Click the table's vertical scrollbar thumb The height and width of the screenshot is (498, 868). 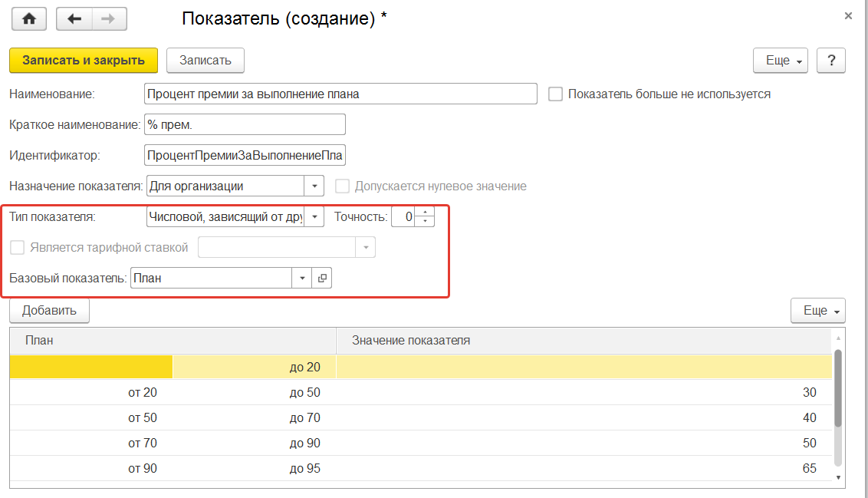point(838,388)
